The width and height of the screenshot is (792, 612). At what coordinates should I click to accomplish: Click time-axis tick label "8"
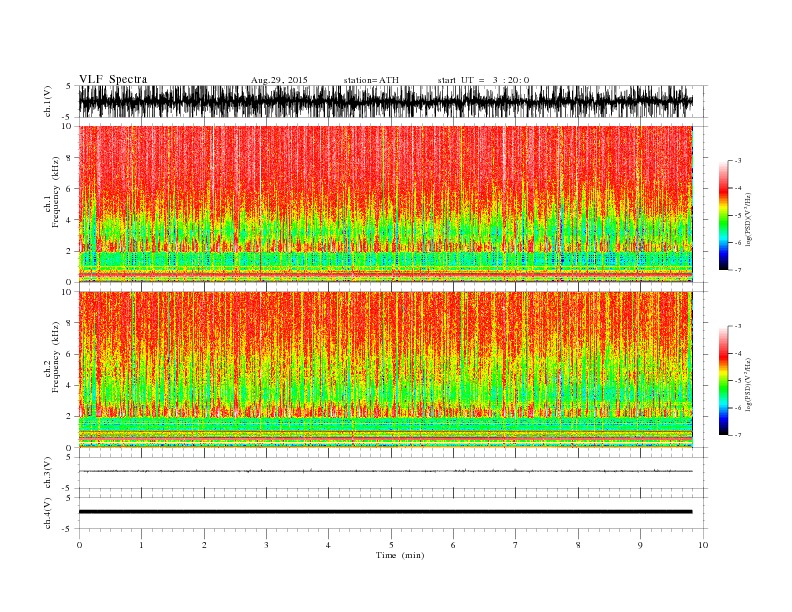pos(578,545)
